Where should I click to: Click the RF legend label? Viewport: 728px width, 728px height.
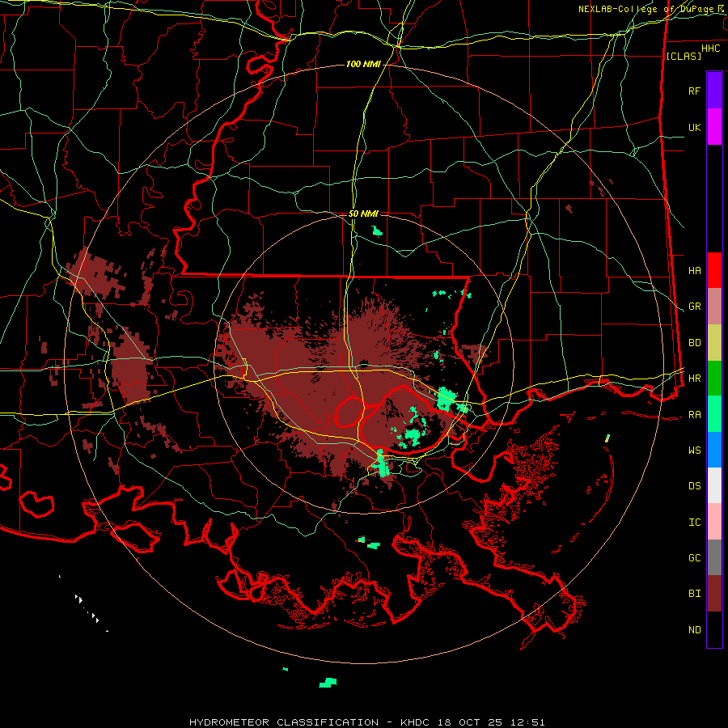(694, 91)
